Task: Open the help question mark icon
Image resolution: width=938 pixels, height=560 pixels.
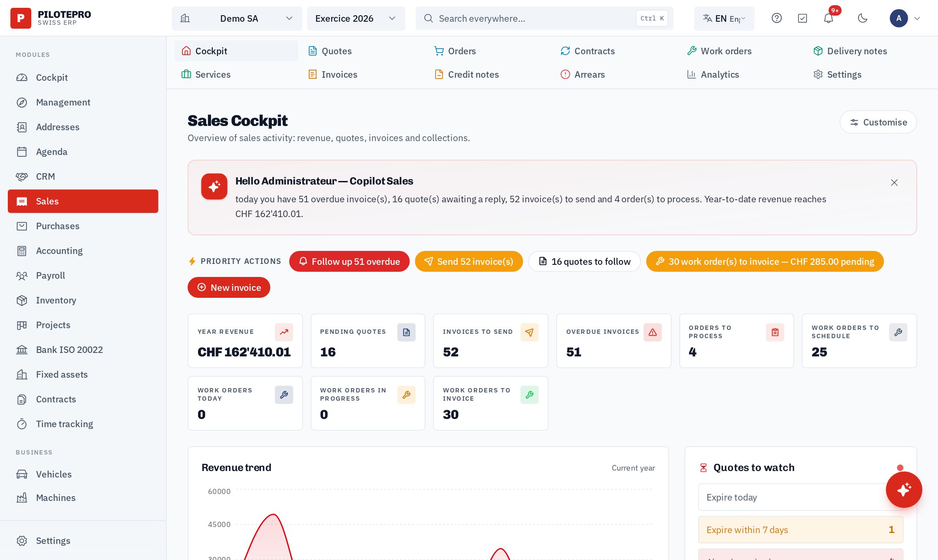Action: click(776, 18)
